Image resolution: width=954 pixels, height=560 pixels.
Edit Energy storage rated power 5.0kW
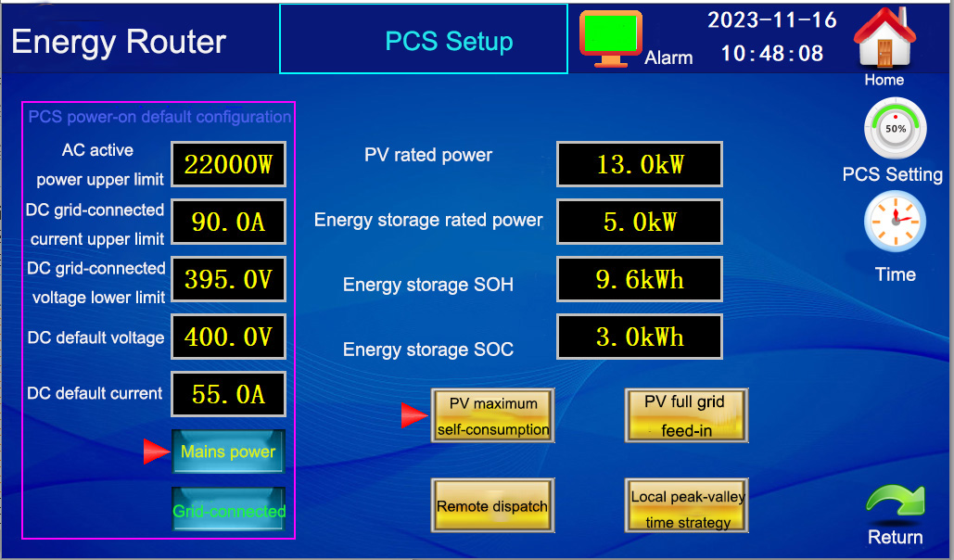coord(640,222)
